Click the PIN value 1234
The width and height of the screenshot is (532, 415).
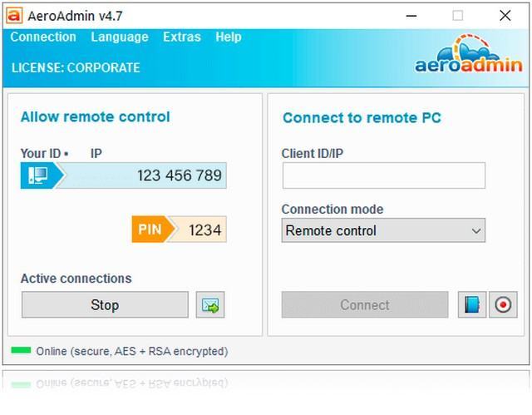click(x=205, y=230)
